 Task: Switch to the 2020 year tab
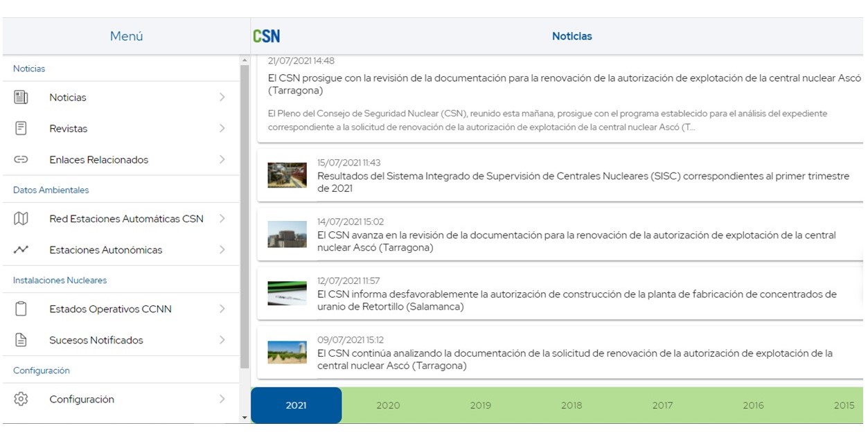coord(388,405)
